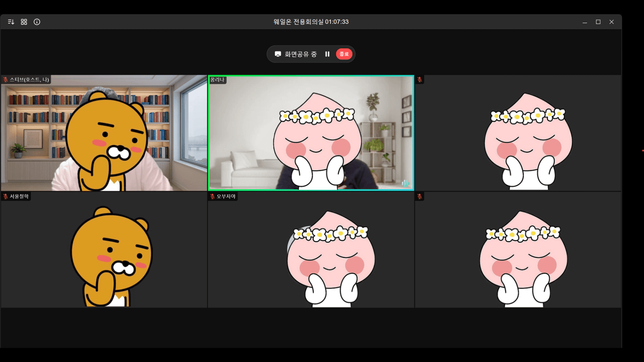Select 꿈리나 active speaker video tile

click(x=311, y=133)
